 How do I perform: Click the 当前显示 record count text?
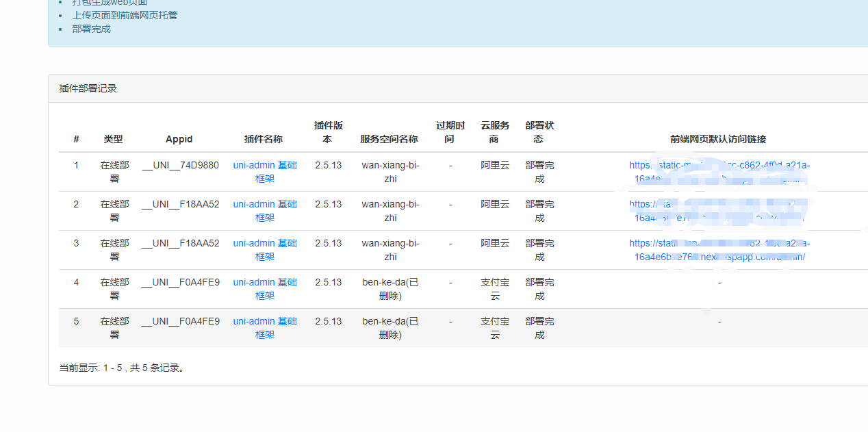[122, 368]
